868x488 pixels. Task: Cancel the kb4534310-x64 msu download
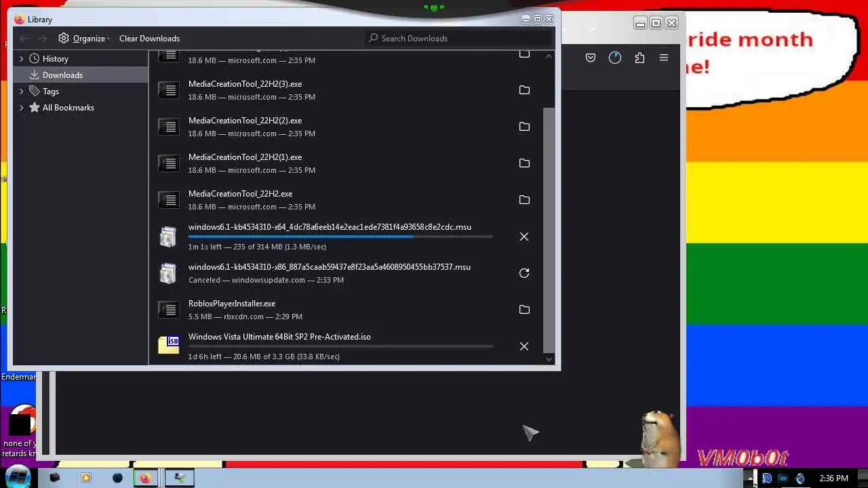click(524, 237)
